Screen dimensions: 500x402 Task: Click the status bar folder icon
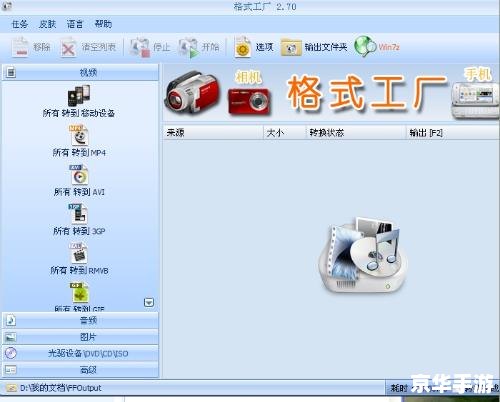point(11,388)
